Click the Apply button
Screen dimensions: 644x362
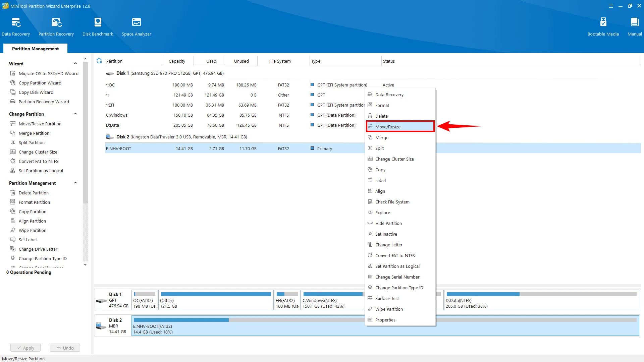tap(25, 348)
